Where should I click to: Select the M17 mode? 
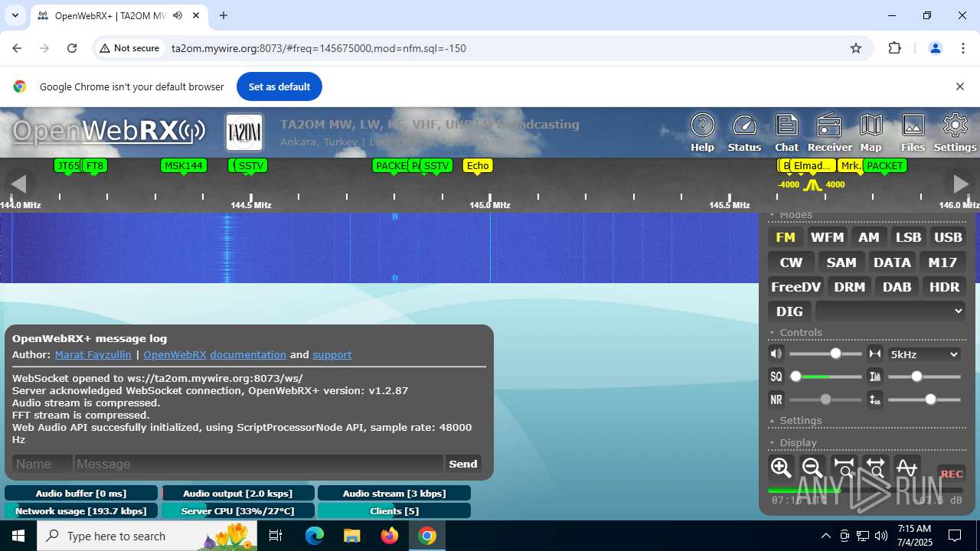pyautogui.click(x=942, y=262)
